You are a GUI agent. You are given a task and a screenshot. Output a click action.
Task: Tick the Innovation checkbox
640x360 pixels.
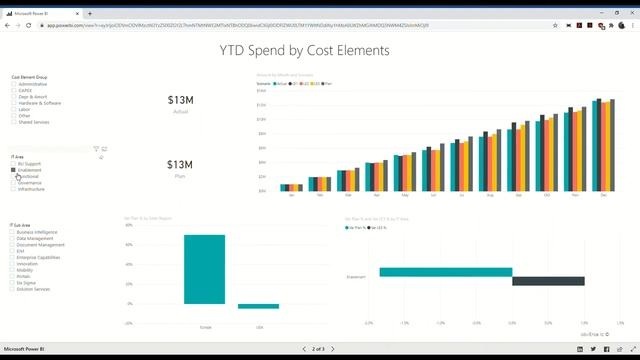pyautogui.click(x=12, y=264)
